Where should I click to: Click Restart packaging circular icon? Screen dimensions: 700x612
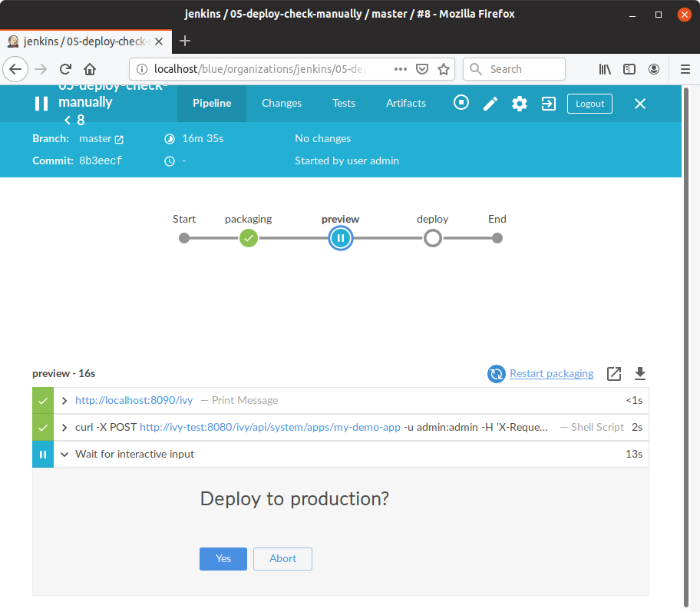pyautogui.click(x=496, y=374)
